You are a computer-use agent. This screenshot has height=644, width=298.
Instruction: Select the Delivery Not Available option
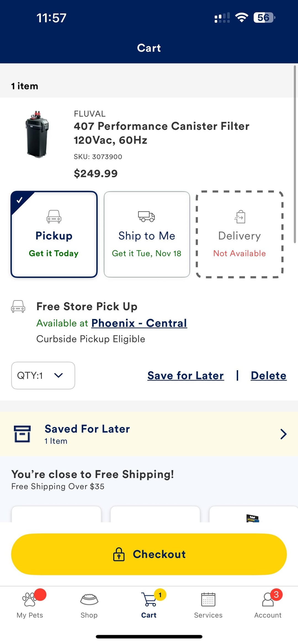click(240, 234)
